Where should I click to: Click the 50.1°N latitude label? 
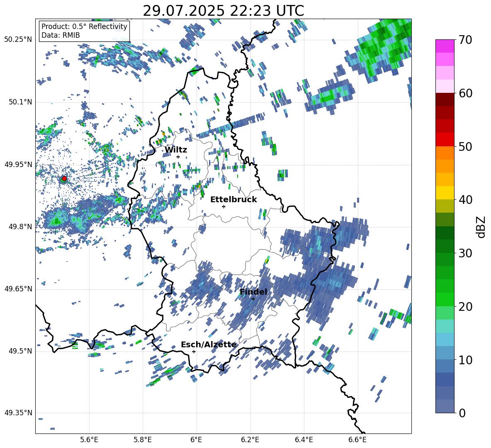pyautogui.click(x=20, y=102)
